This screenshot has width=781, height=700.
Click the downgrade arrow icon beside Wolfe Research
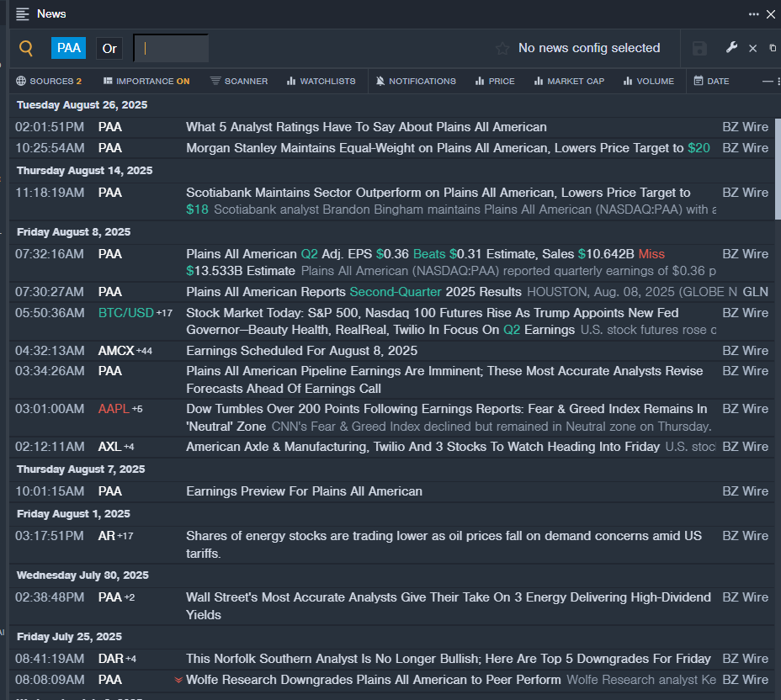pos(178,680)
